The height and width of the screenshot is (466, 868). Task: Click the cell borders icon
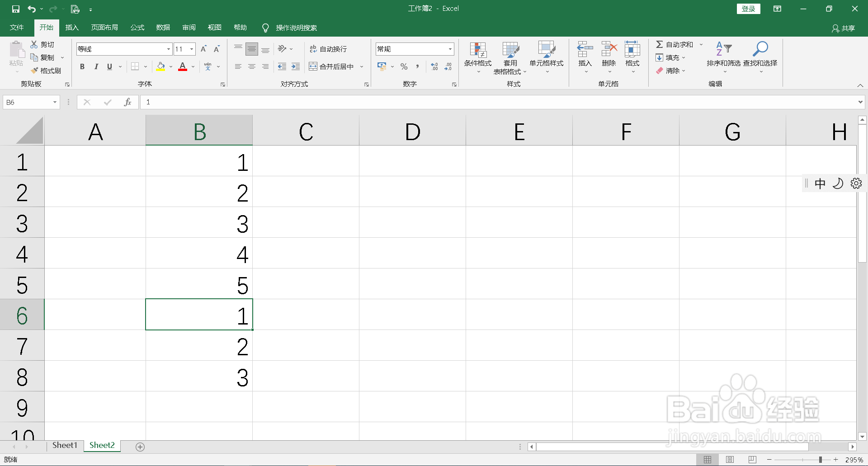pos(135,66)
